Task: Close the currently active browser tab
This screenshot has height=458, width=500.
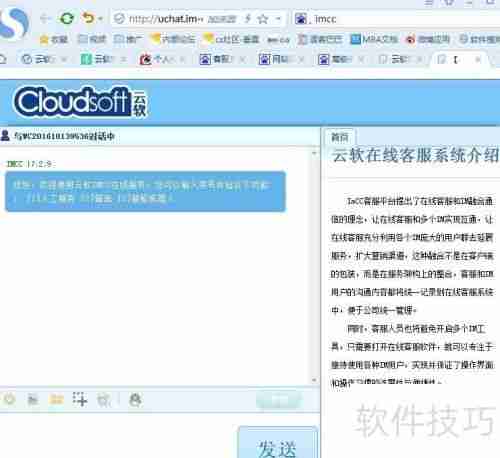Action: [x=478, y=60]
